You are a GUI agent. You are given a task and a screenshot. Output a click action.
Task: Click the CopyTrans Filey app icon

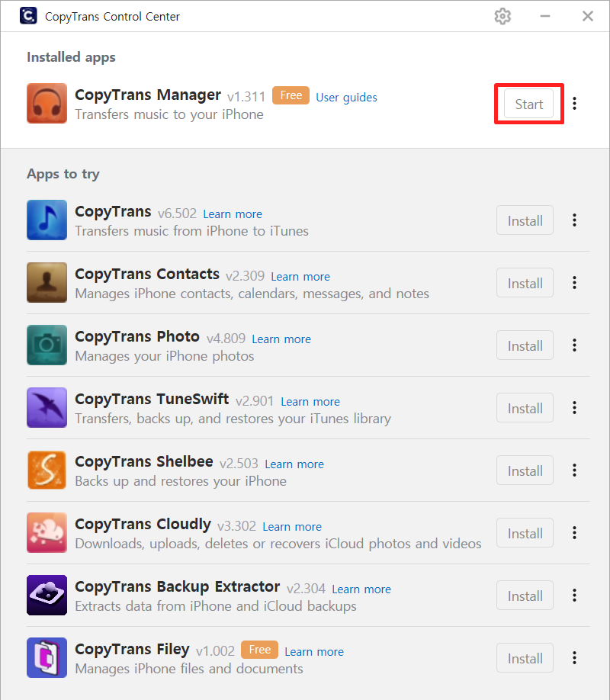click(47, 657)
